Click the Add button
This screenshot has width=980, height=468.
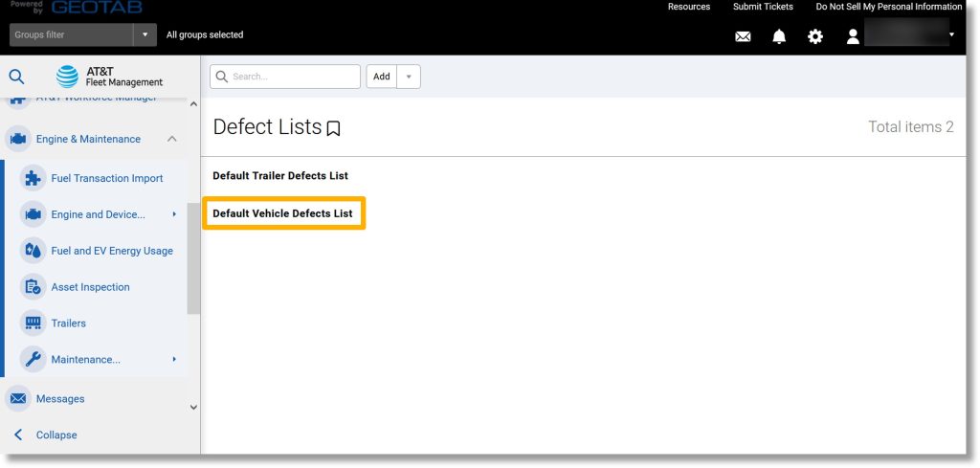tap(381, 77)
